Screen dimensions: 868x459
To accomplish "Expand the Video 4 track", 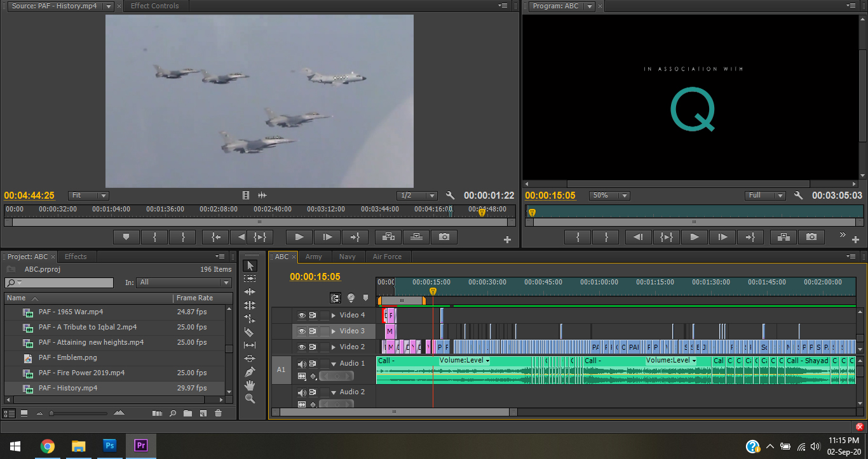I will (x=334, y=315).
